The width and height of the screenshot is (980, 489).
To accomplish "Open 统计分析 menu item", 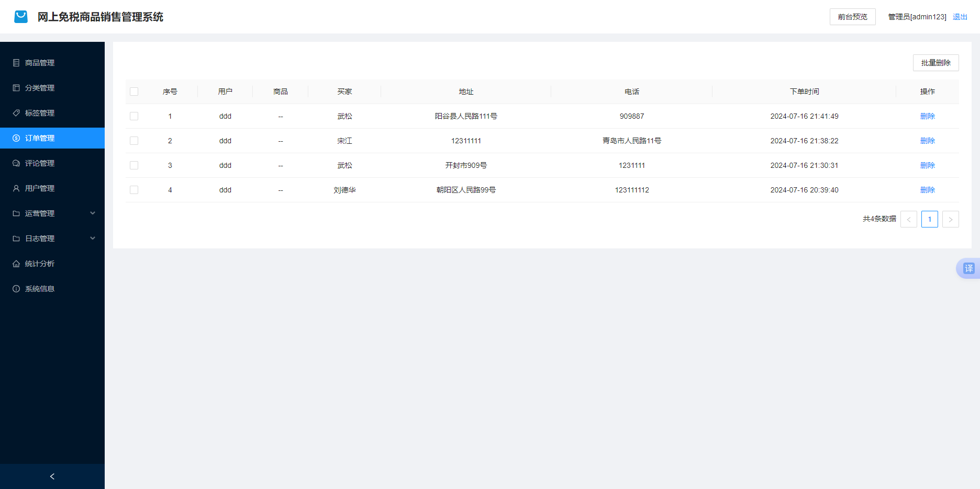I will (52, 264).
